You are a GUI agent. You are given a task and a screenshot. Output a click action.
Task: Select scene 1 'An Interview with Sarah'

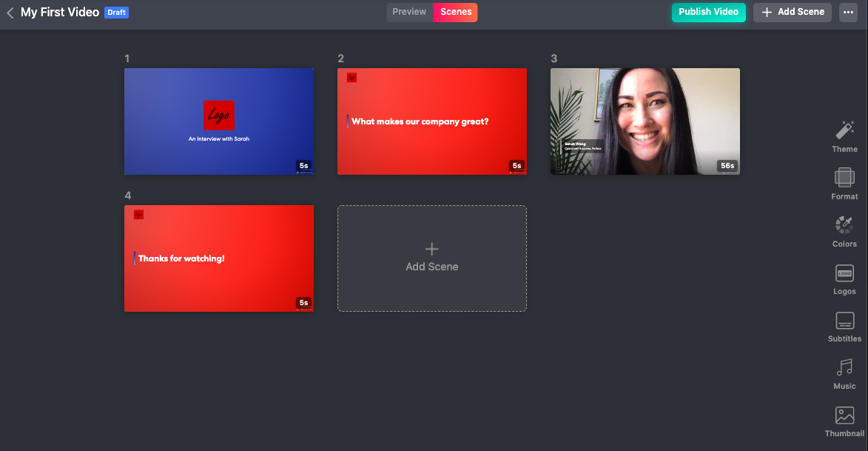[218, 121]
